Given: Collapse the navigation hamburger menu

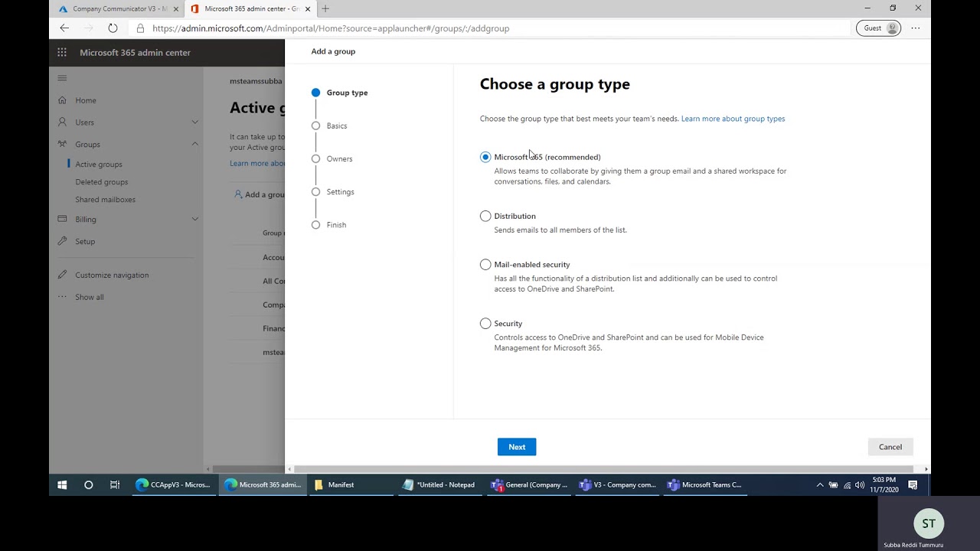Looking at the screenshot, I should click(62, 77).
